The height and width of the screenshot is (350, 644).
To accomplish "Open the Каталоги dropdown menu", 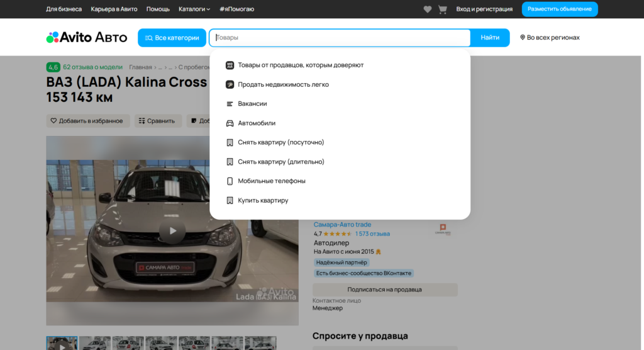I will pos(194,9).
